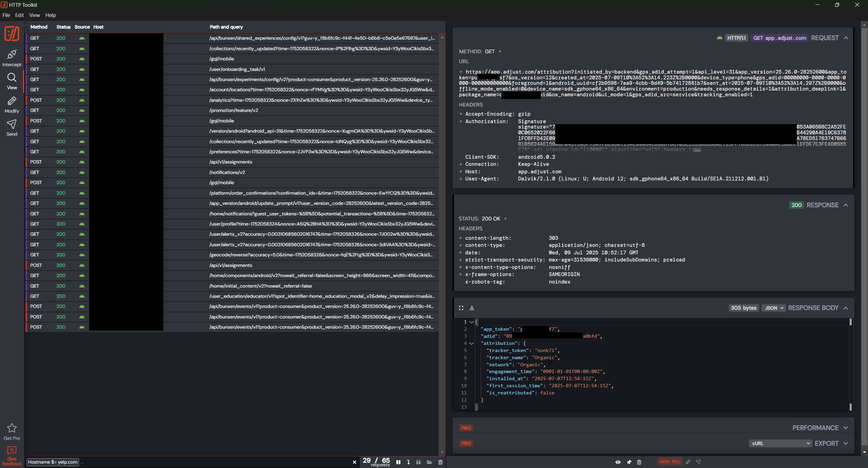Expand the METHOD: GET plus icon

click(500, 52)
